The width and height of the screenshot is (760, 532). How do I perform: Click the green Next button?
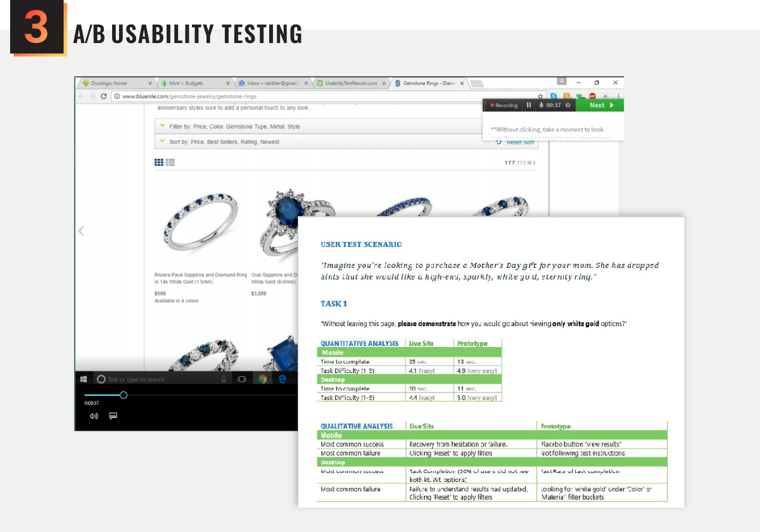click(x=600, y=105)
